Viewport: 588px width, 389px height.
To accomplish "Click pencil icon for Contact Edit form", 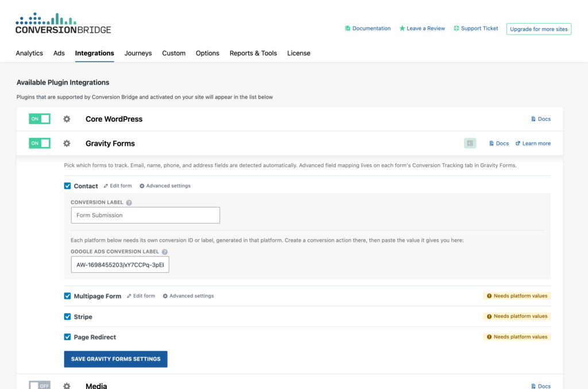I will 106,186.
